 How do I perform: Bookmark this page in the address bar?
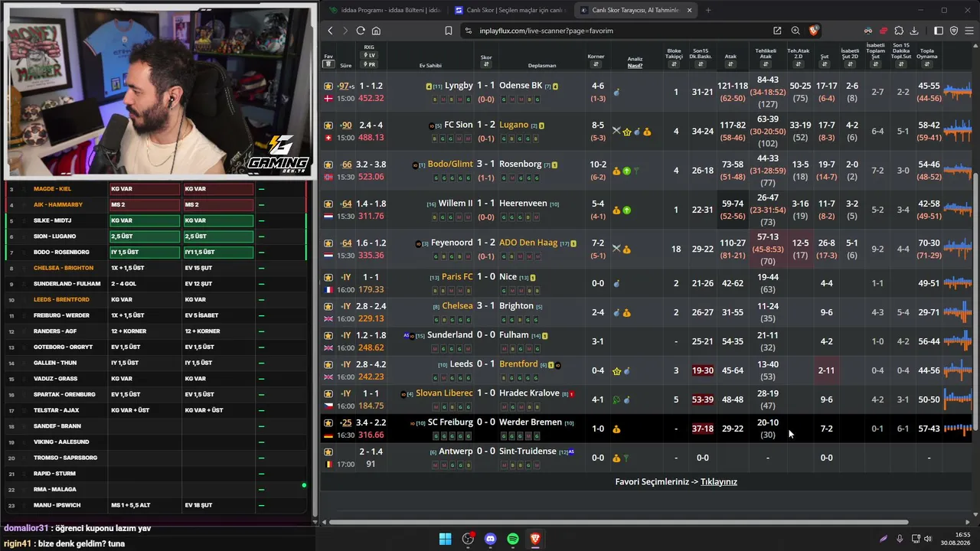coord(448,31)
